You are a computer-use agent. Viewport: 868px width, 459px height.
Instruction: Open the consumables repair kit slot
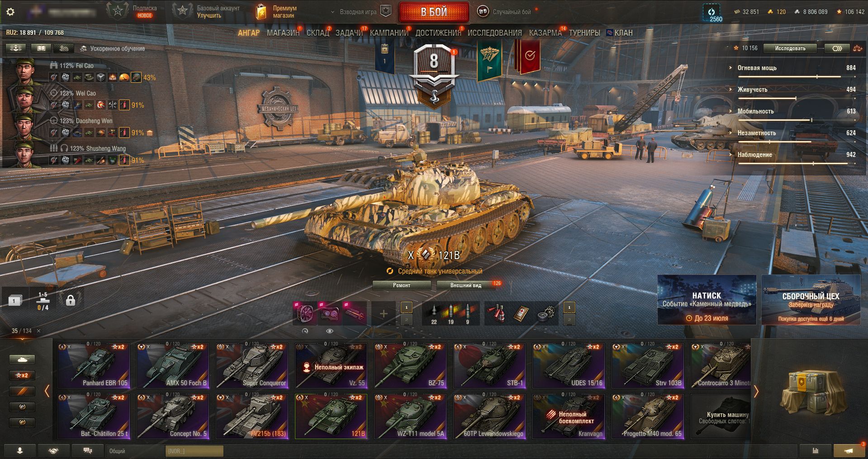click(546, 313)
